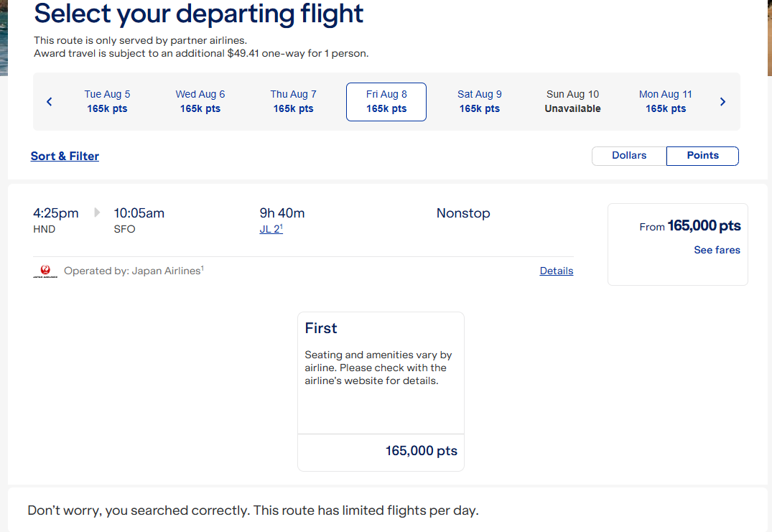Pick Sat Aug 9 for 165k pts
Image resolution: width=772 pixels, height=532 pixels.
(480, 102)
